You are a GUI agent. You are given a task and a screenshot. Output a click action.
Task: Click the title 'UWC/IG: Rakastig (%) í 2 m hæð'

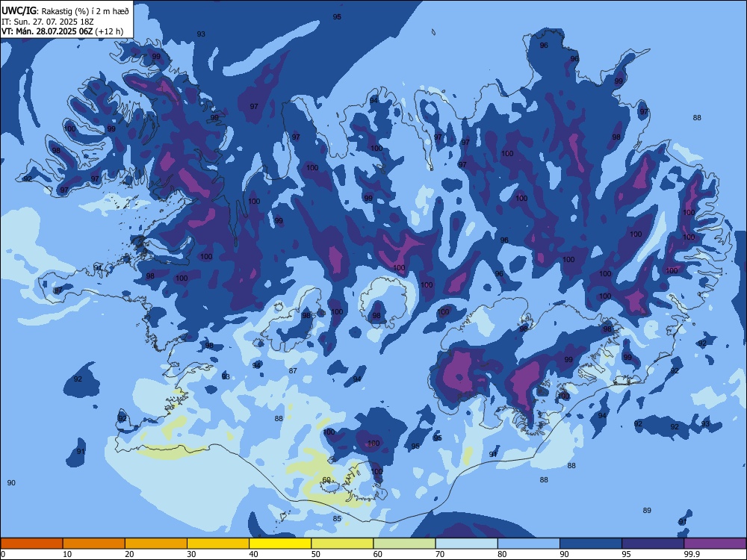pyautogui.click(x=65, y=10)
